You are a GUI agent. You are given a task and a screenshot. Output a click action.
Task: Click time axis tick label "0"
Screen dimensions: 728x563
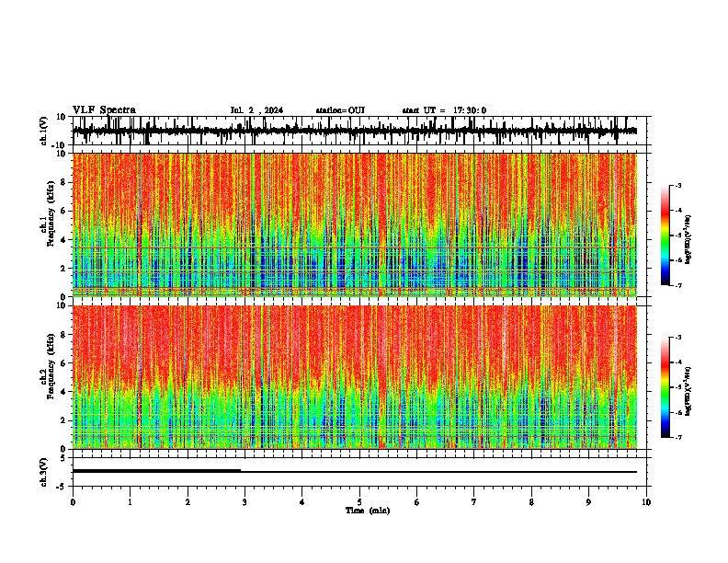point(73,502)
